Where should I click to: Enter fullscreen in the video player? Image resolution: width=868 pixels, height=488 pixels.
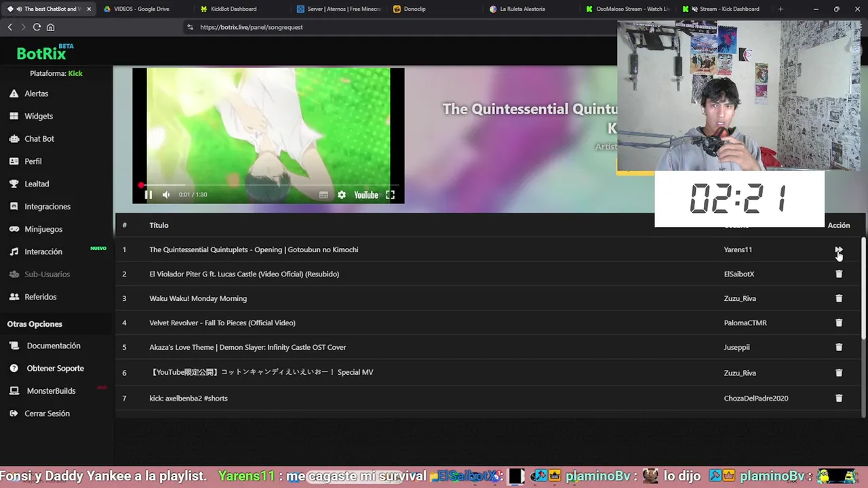click(x=390, y=195)
